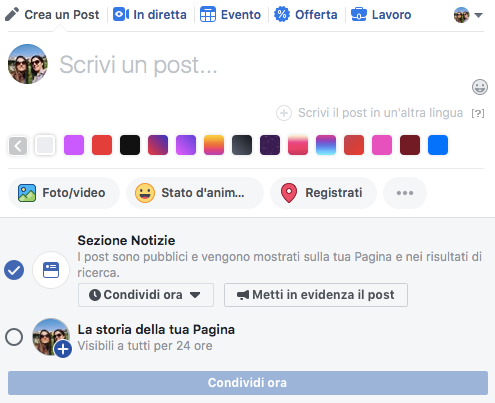Click the Sezione Notizie heading

[126, 240]
